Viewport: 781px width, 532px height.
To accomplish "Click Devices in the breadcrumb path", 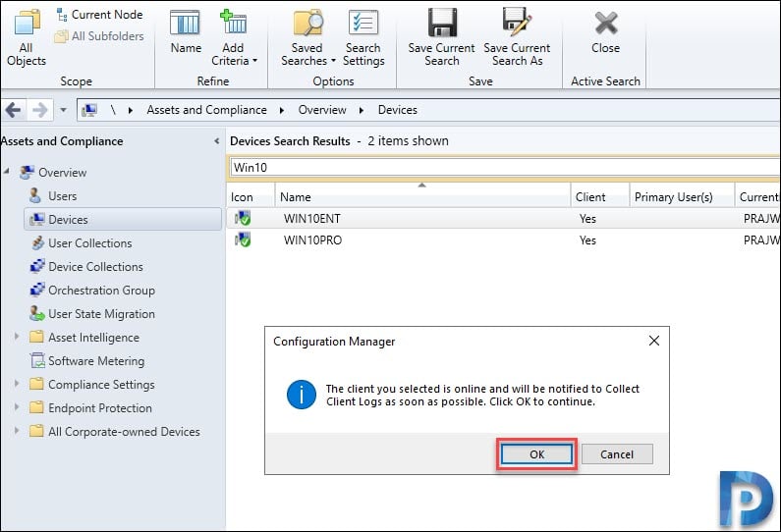I will point(398,110).
